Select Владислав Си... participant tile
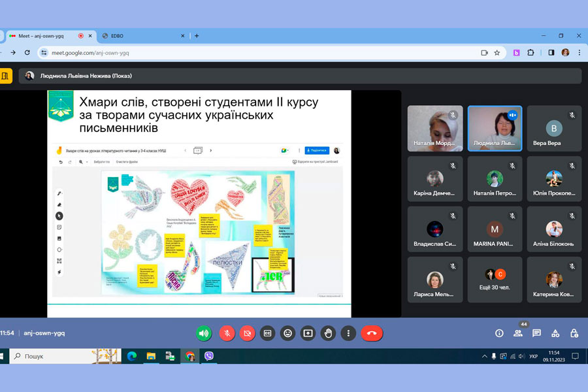The image size is (588, 392). coord(435,229)
